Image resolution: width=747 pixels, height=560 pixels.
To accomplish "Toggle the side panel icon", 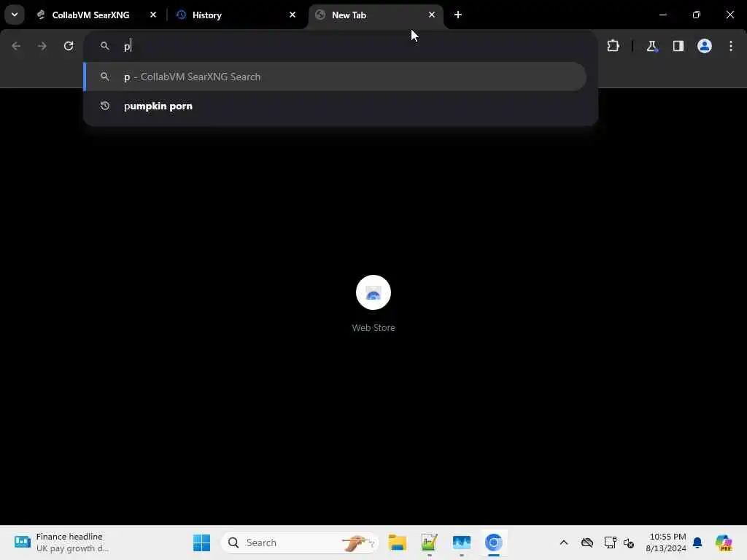I will coord(678,46).
